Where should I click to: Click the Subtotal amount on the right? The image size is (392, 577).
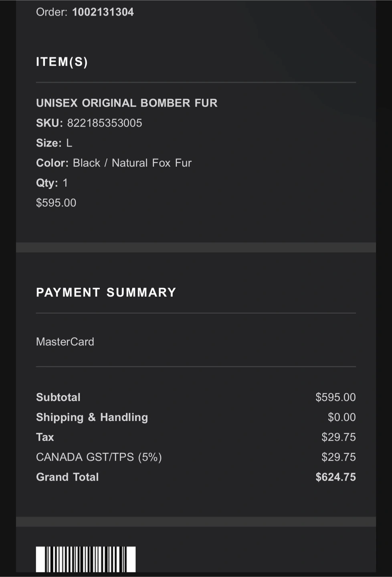335,397
